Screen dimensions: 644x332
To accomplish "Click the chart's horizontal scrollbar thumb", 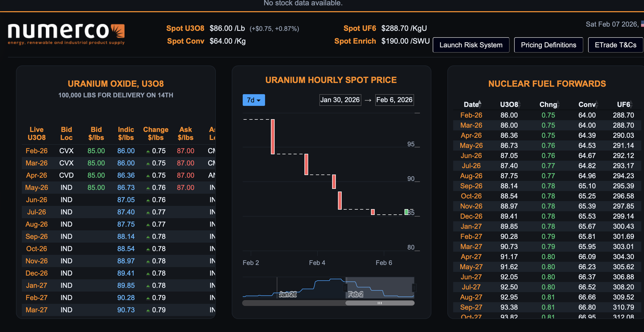I will (380, 303).
